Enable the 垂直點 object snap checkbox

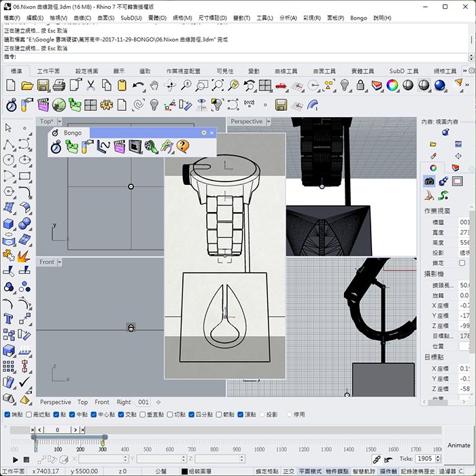(x=141, y=414)
